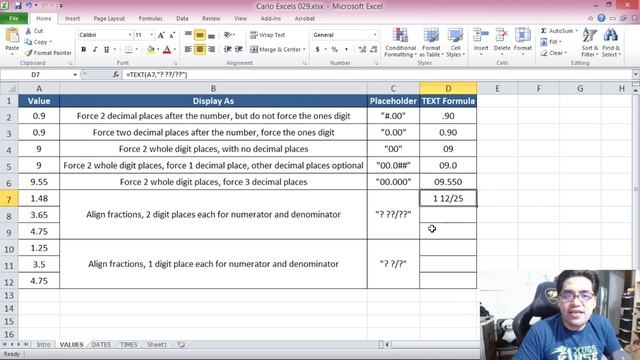Click the Increase Indent icon
This screenshot has width=640, height=360.
(x=239, y=49)
